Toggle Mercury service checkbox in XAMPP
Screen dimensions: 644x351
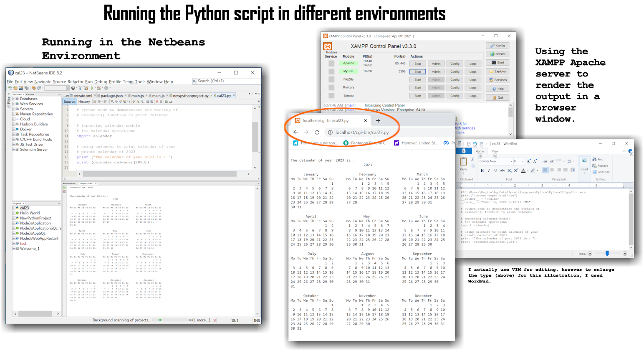pyautogui.click(x=331, y=88)
